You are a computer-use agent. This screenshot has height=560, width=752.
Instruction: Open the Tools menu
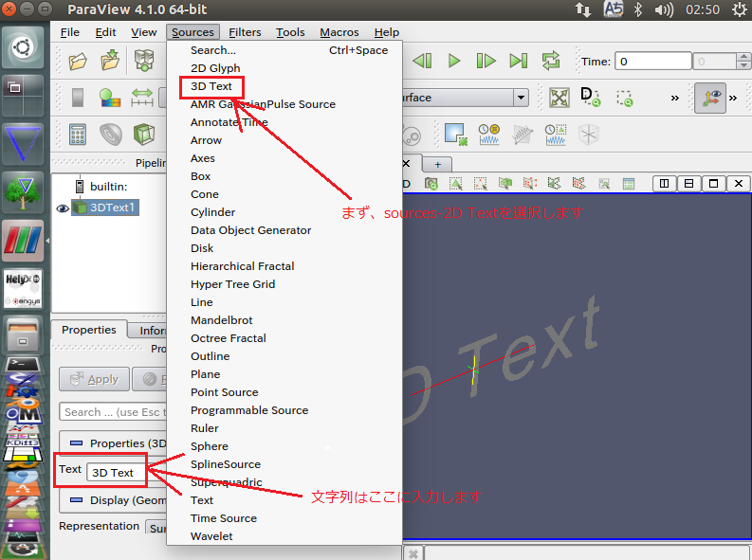point(290,32)
